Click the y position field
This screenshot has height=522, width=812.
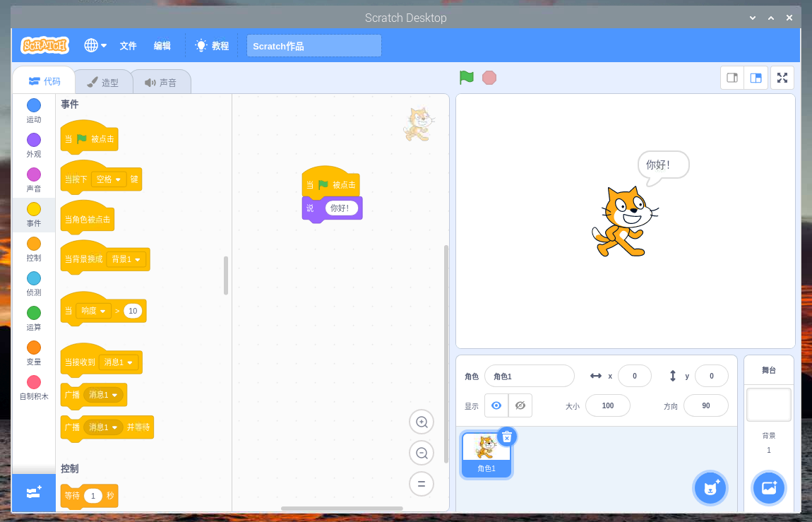tap(711, 376)
